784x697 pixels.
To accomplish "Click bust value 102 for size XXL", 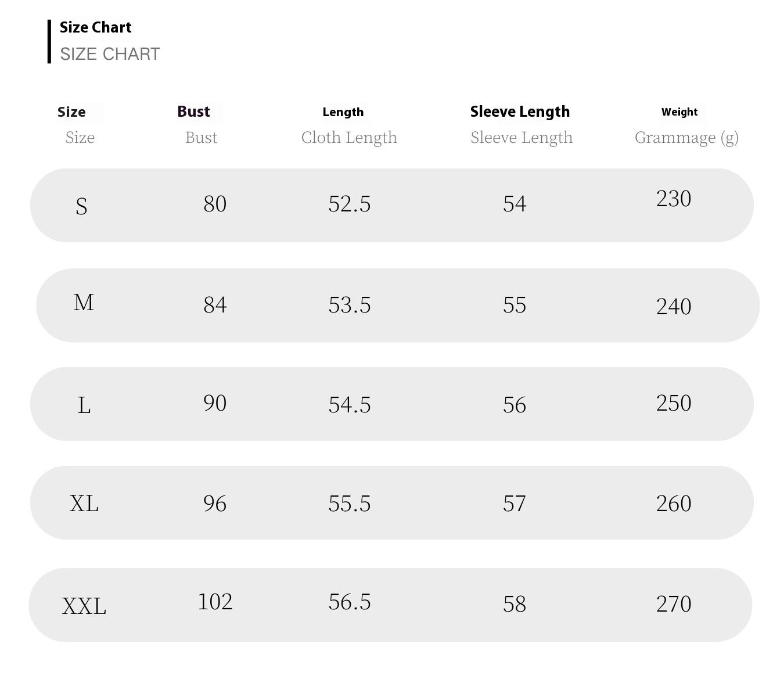I will 215,602.
